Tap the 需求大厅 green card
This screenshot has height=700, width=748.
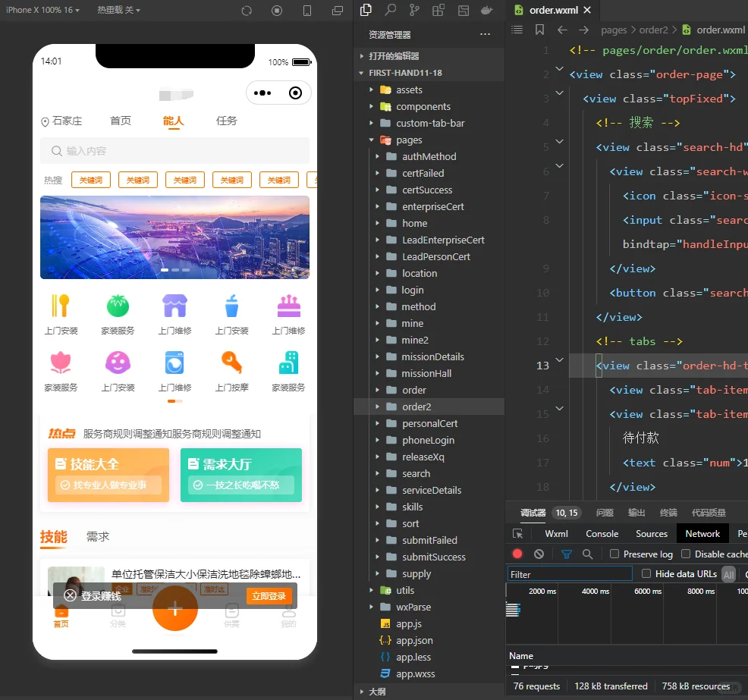pos(241,475)
